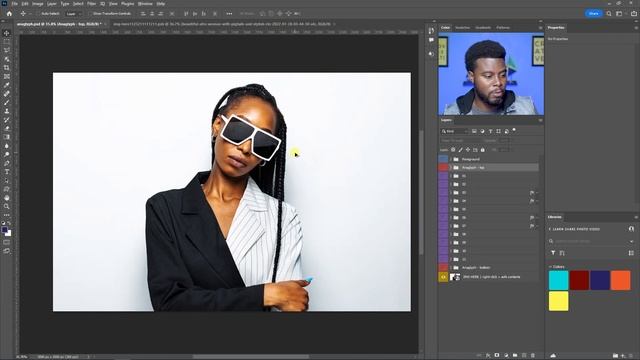Toggle visibility of the Anaglyph - top group
The image size is (640, 360).
tap(443, 167)
